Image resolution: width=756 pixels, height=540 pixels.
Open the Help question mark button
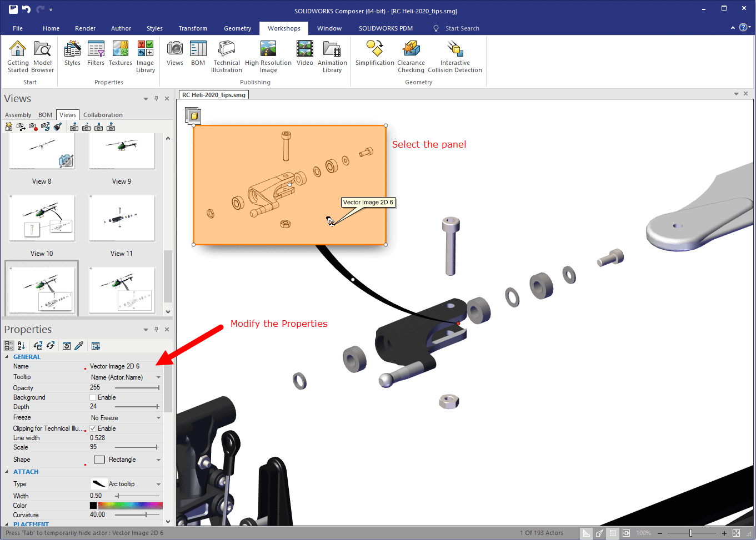pyautogui.click(x=743, y=27)
